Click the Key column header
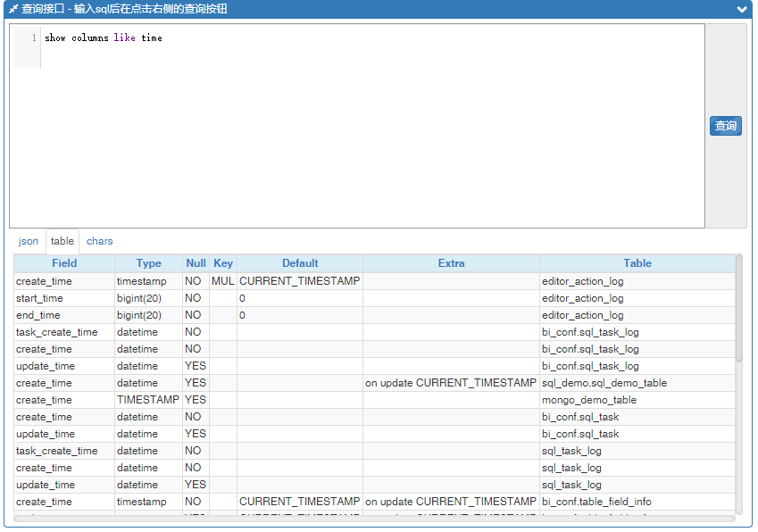The height and width of the screenshot is (532, 758). pos(223,263)
